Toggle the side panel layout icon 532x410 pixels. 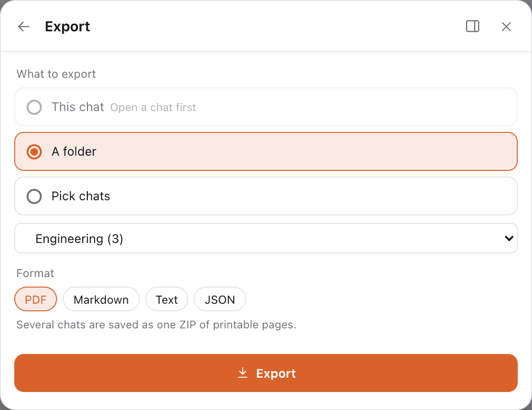tap(472, 27)
